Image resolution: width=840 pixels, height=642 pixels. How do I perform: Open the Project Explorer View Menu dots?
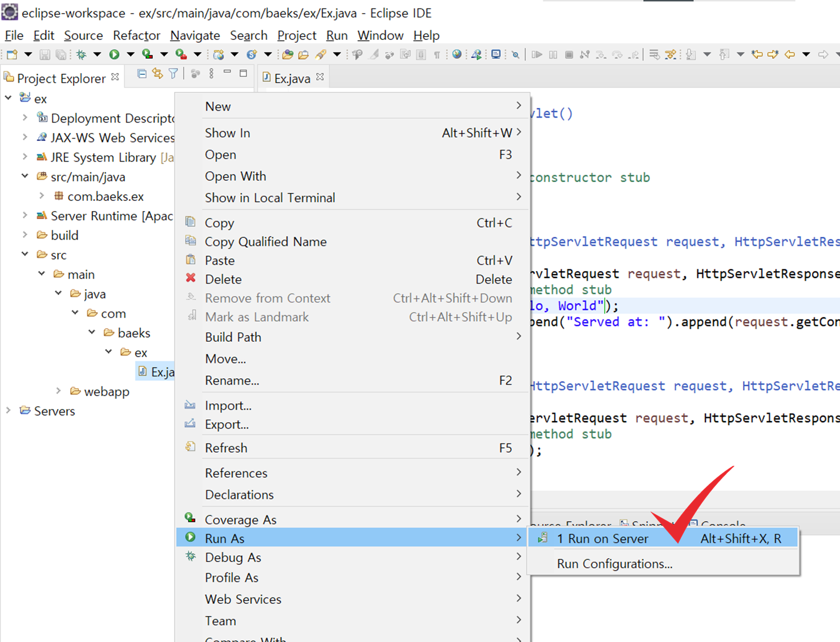[211, 74]
